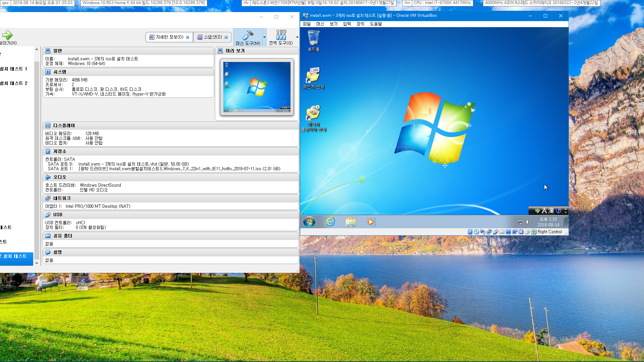Open the 파일 menu in VM window

pyautogui.click(x=307, y=24)
